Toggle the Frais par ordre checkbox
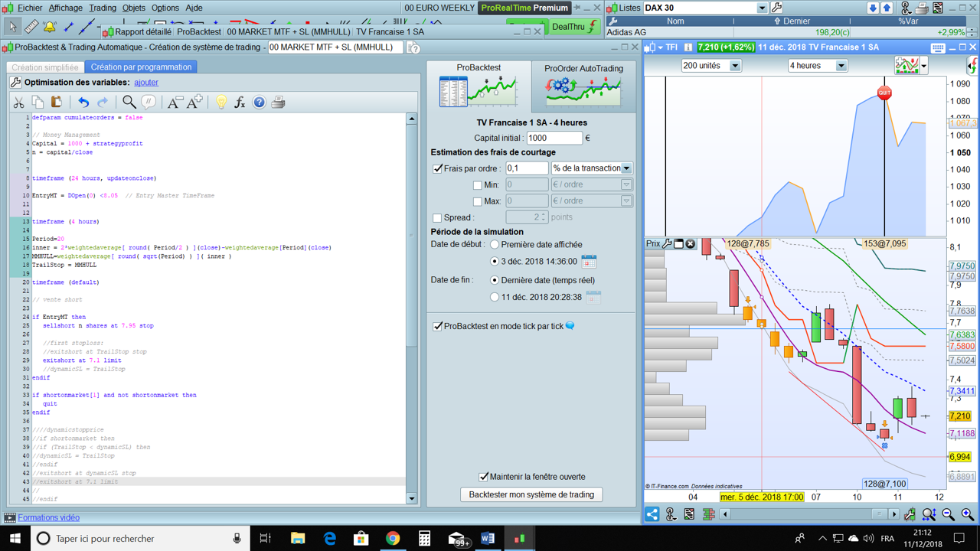980x551 pixels. pos(438,168)
